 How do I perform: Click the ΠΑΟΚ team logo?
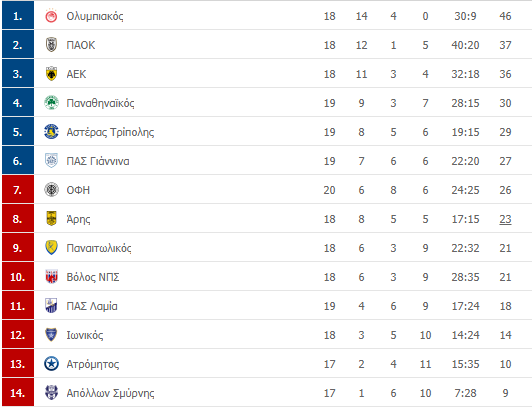51,45
